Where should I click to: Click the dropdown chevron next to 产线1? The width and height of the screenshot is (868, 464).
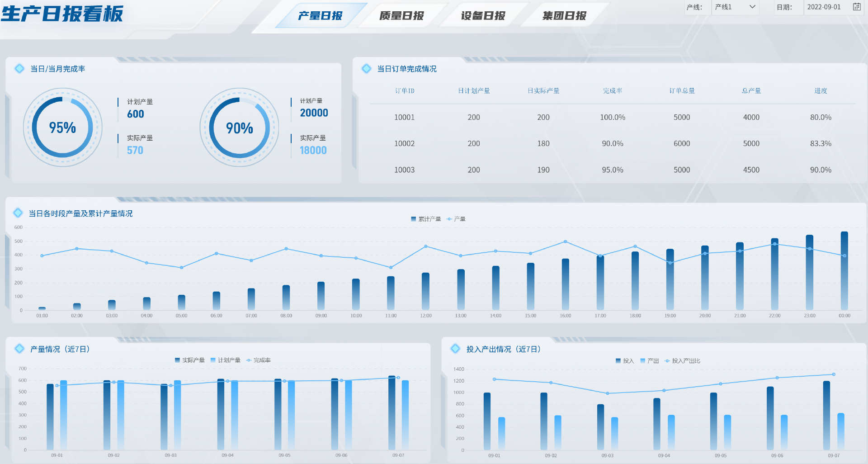752,7
